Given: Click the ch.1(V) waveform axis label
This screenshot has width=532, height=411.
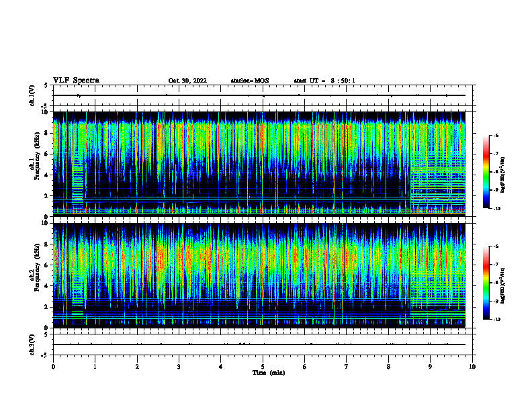Looking at the screenshot, I should (32, 95).
